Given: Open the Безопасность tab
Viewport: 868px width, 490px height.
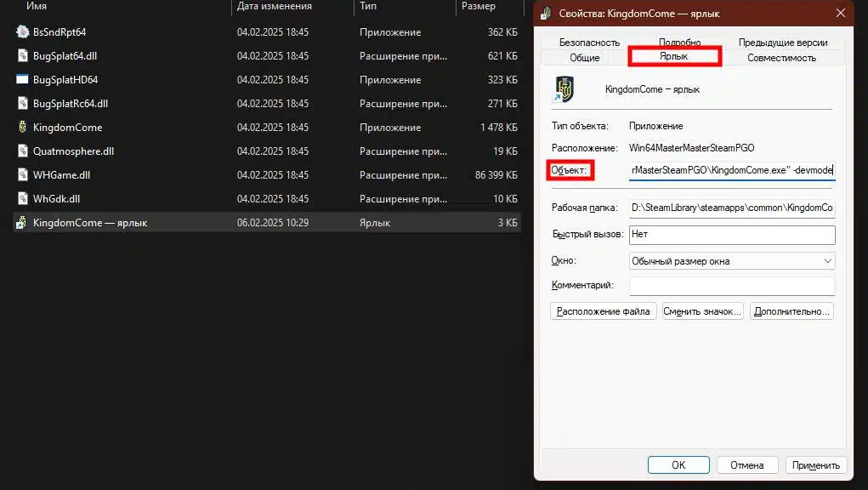Looking at the screenshot, I should coord(589,42).
